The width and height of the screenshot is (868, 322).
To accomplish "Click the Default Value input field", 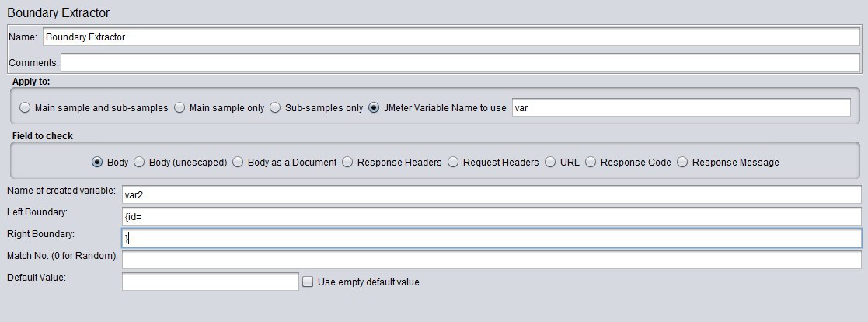I will 211,282.
